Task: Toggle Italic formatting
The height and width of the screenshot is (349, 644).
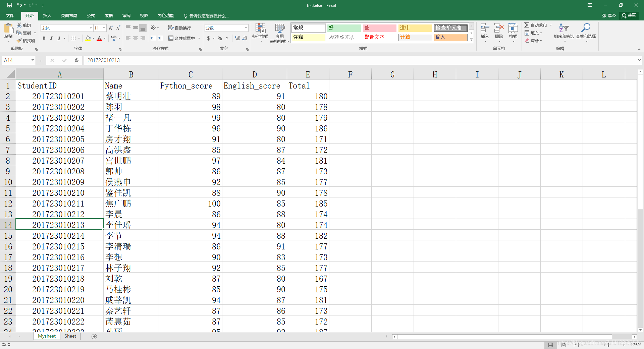Action: click(51, 38)
